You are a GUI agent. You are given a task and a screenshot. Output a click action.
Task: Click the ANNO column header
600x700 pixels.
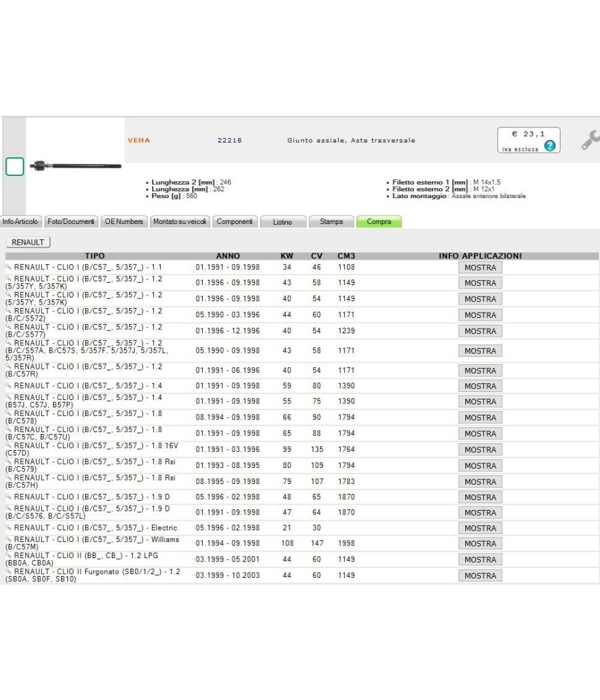click(228, 256)
